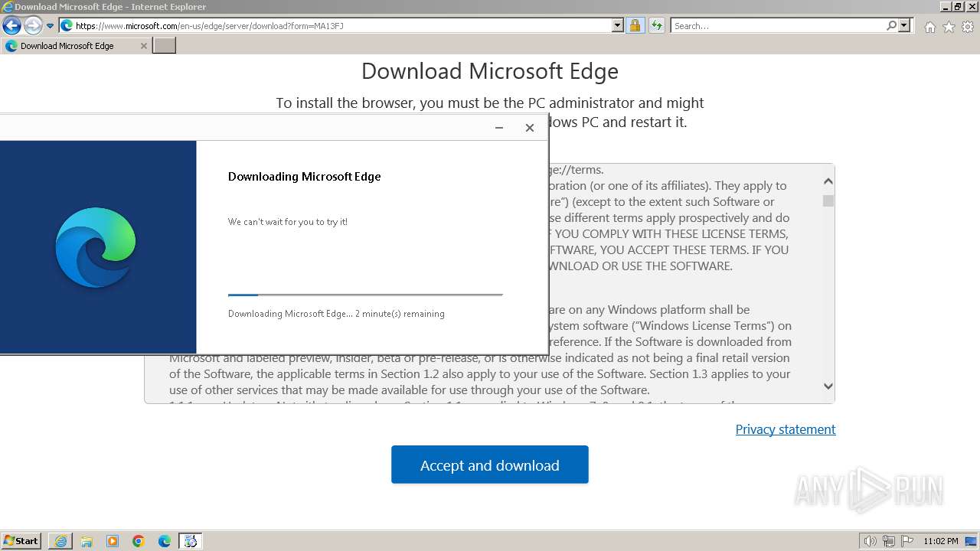The image size is (980, 551).
Task: Click the license terms scroll down arrow
Action: click(828, 386)
